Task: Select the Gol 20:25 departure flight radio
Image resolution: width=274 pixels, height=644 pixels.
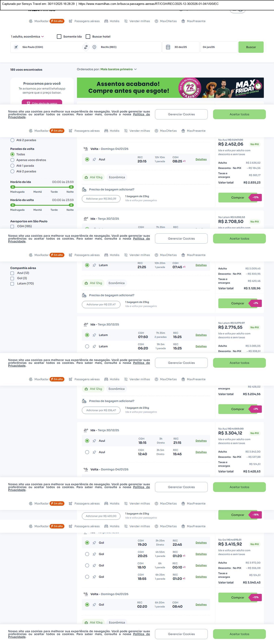Action: 87,554
